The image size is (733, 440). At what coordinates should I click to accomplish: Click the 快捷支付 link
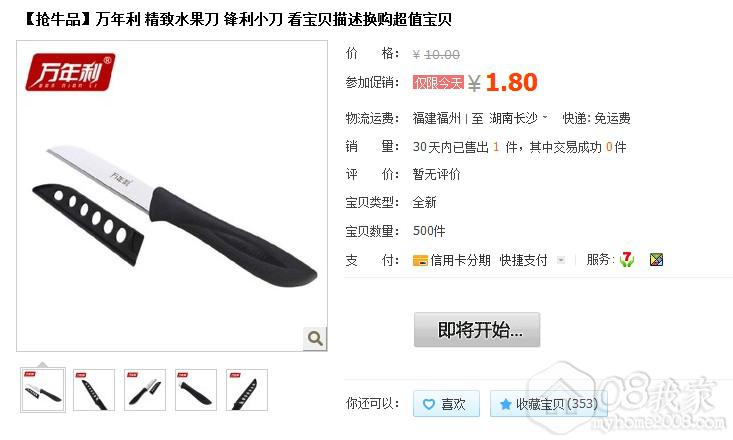pyautogui.click(x=523, y=260)
